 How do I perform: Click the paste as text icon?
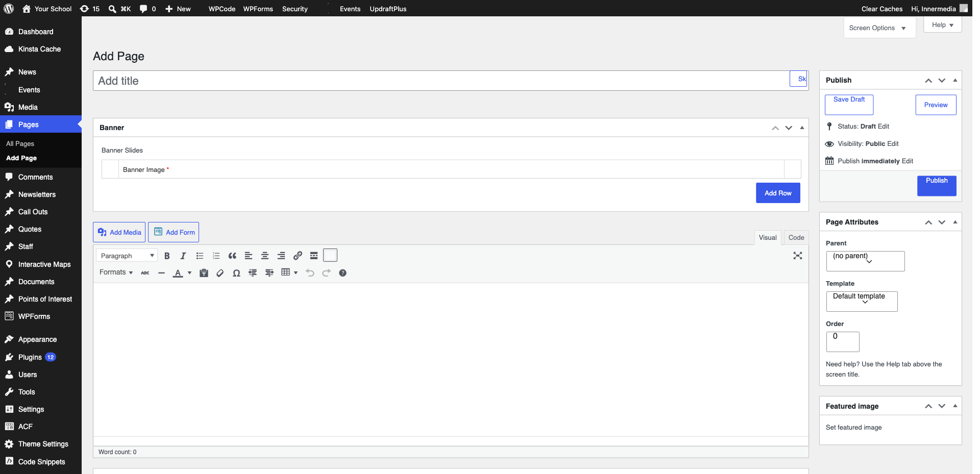(x=204, y=273)
